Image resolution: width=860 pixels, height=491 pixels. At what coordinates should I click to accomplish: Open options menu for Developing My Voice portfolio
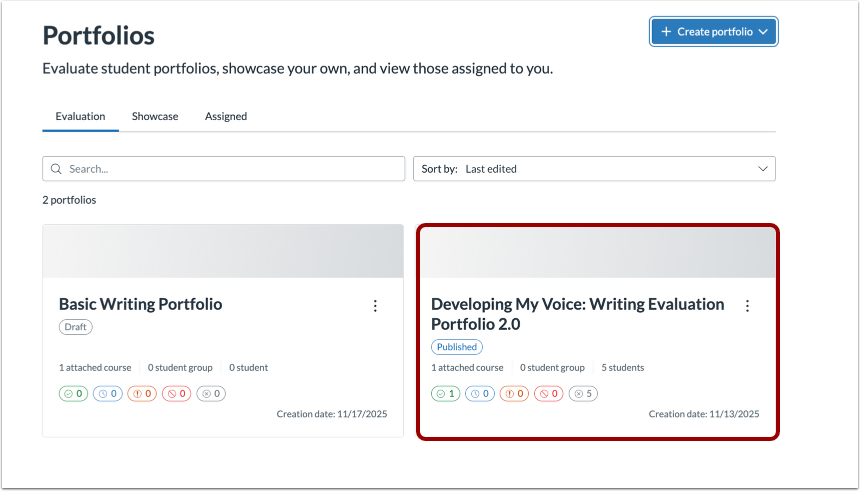pyautogui.click(x=747, y=306)
